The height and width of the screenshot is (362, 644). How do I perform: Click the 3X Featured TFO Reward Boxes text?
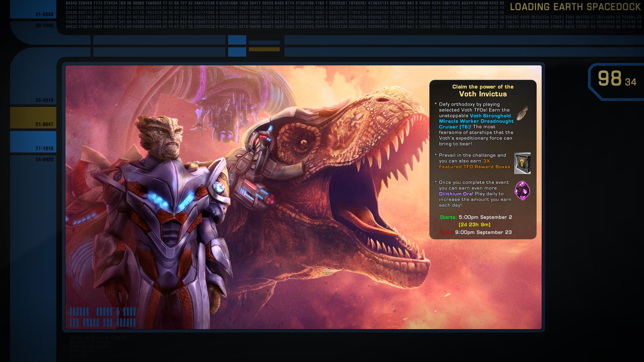(475, 167)
